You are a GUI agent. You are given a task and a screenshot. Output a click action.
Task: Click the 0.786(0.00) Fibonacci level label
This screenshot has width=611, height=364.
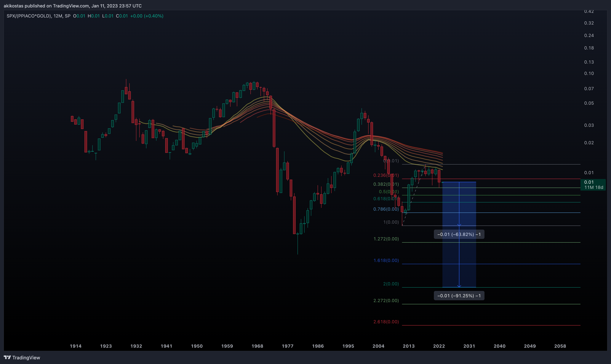(386, 209)
